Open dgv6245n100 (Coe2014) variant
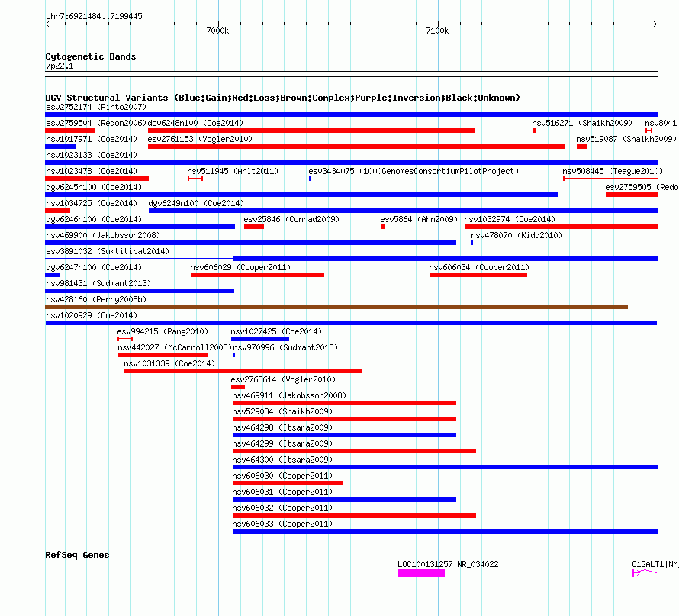The width and height of the screenshot is (679, 616). [x=94, y=187]
